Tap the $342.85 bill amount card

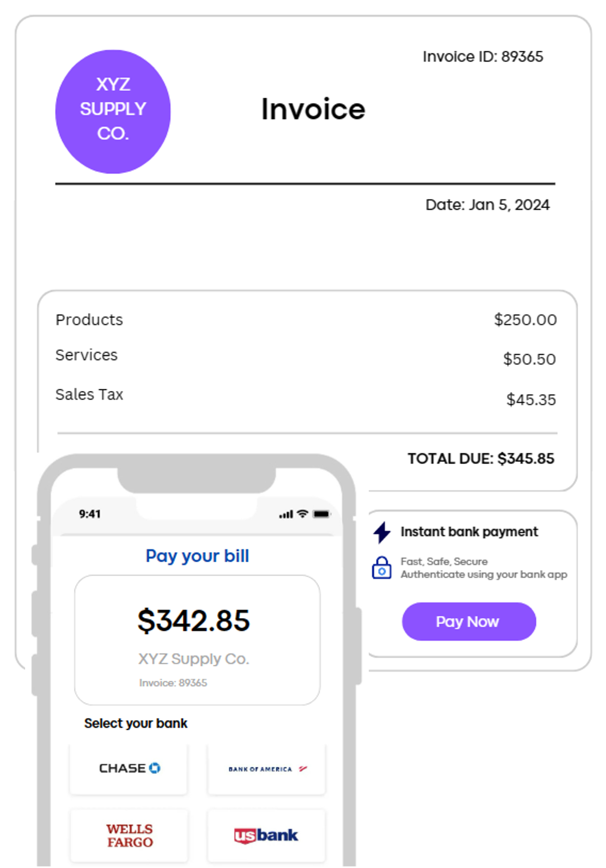[197, 639]
